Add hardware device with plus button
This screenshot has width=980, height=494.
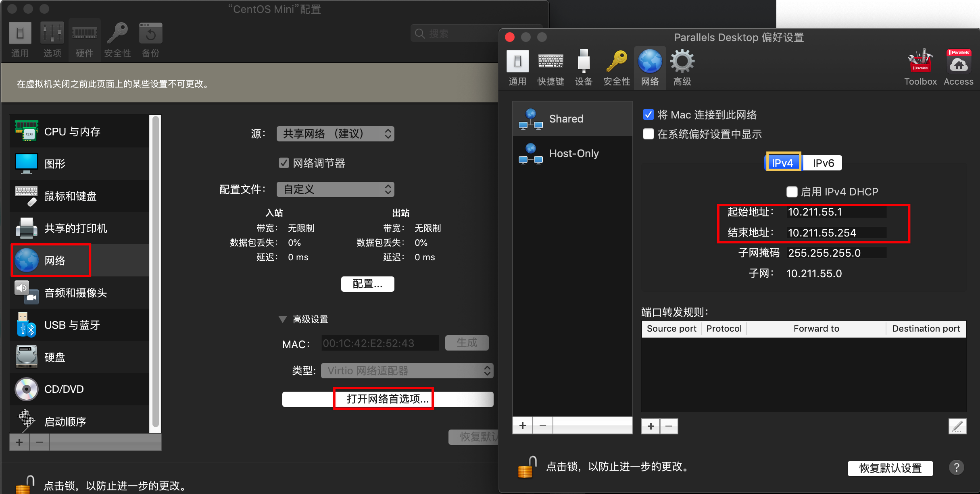tap(19, 442)
